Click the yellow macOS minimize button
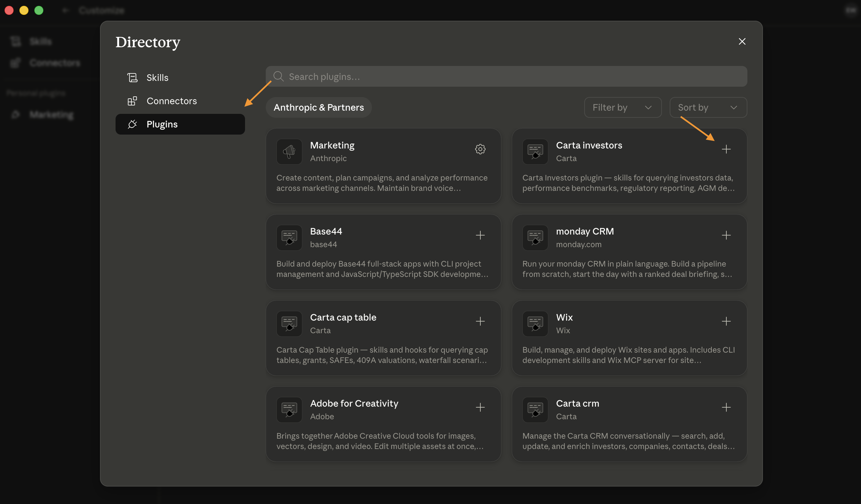 (24, 11)
